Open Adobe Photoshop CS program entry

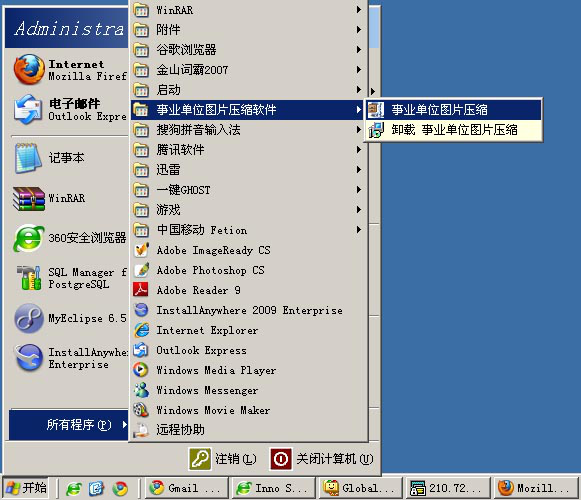pyautogui.click(x=248, y=270)
